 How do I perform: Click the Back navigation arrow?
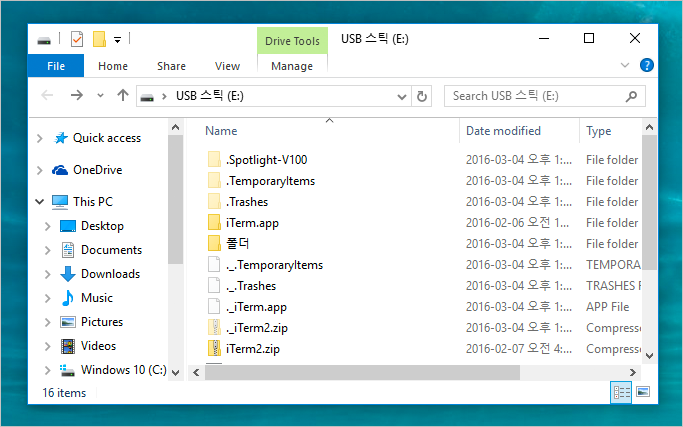point(47,95)
